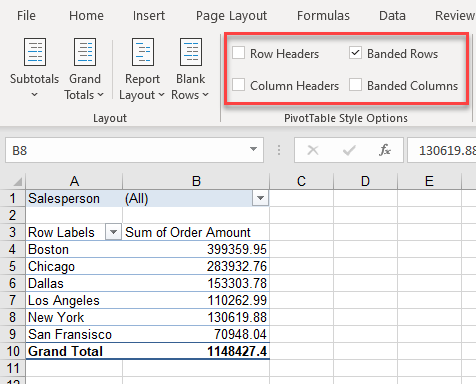This screenshot has height=384, width=476.
Task: Switch to the Data tab
Action: [x=392, y=16]
